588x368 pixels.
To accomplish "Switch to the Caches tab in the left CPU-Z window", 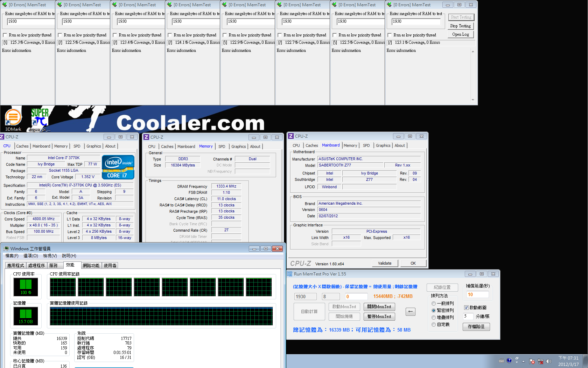I will (x=22, y=146).
